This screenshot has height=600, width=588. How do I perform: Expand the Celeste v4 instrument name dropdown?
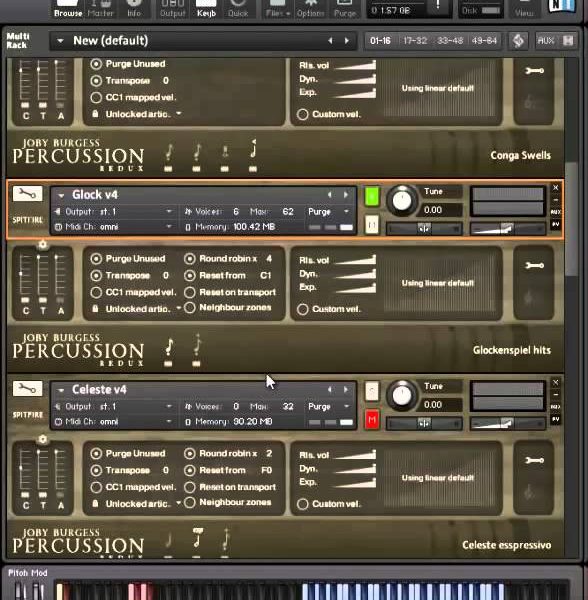[61, 390]
